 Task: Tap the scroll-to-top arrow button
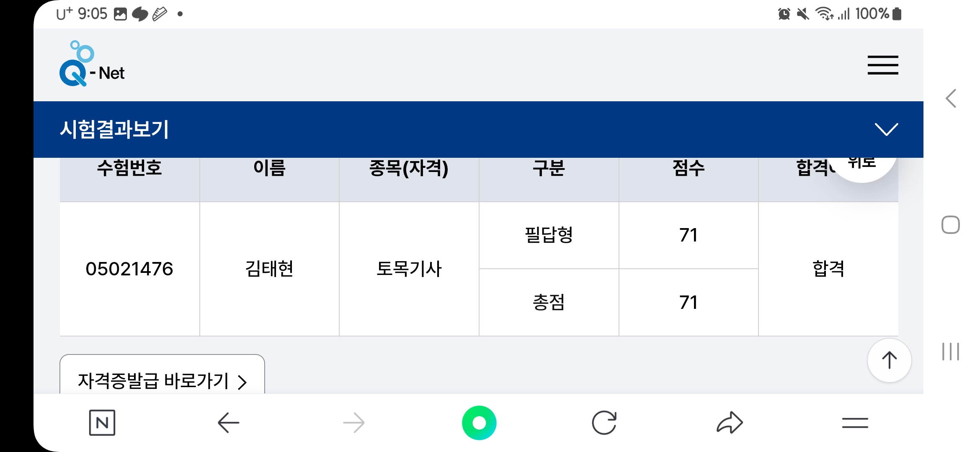pos(889,360)
